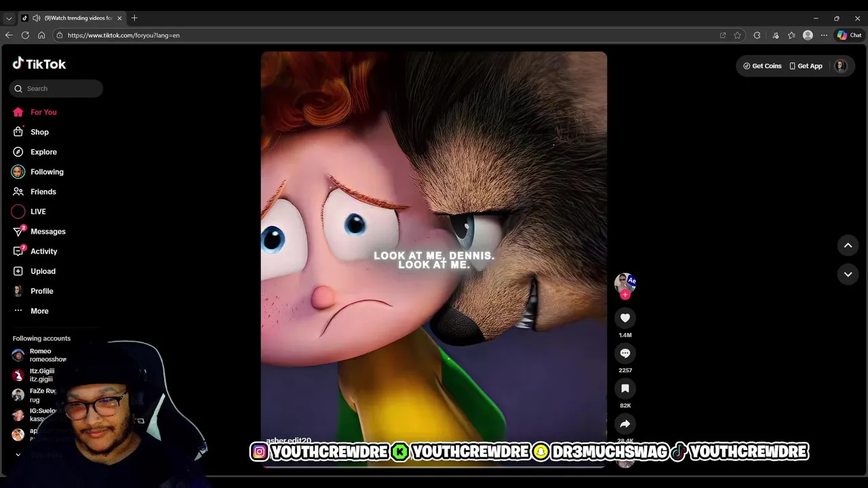Click the TikTok logo
Image resolution: width=868 pixels, height=488 pixels.
pyautogui.click(x=39, y=64)
